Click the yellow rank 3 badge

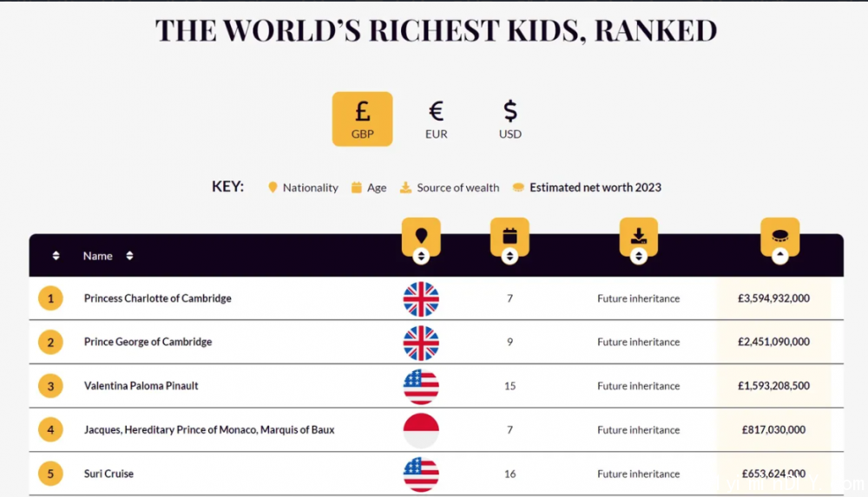tap(50, 386)
